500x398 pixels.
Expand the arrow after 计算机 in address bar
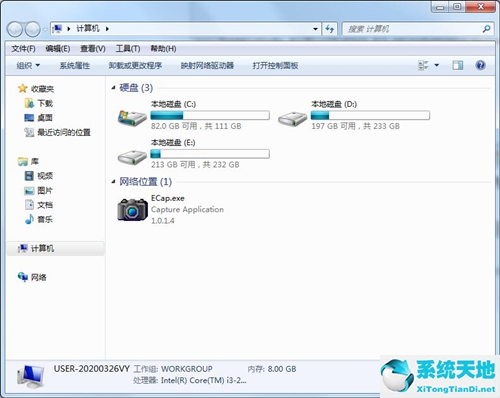(x=107, y=29)
